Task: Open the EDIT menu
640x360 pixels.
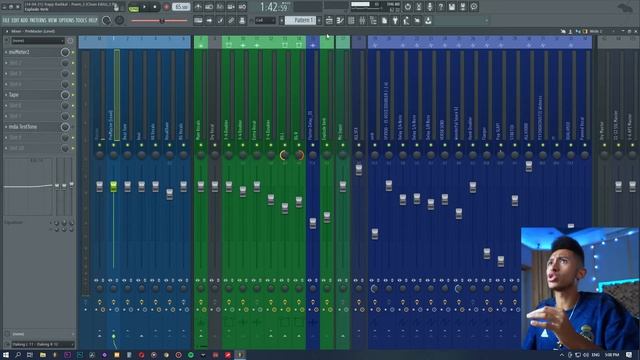Action: pyautogui.click(x=16, y=20)
